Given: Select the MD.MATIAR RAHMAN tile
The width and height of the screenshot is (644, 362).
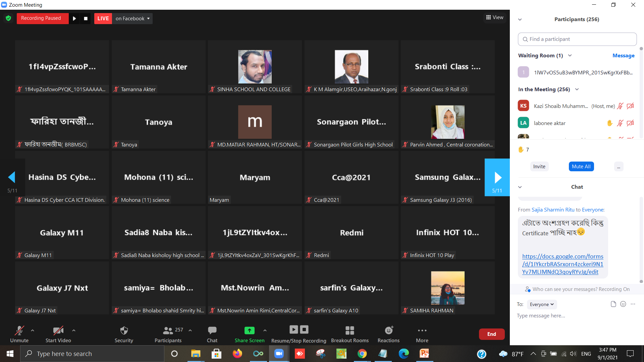Looking at the screenshot, I should pos(255,122).
